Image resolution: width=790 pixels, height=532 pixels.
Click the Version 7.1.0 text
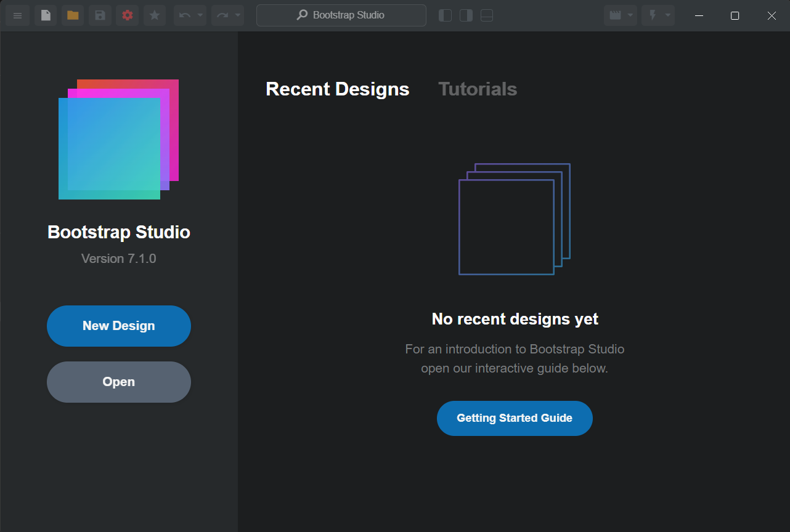119,259
